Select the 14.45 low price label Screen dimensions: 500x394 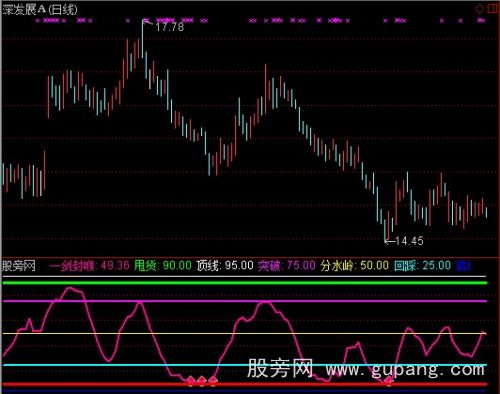coord(409,241)
